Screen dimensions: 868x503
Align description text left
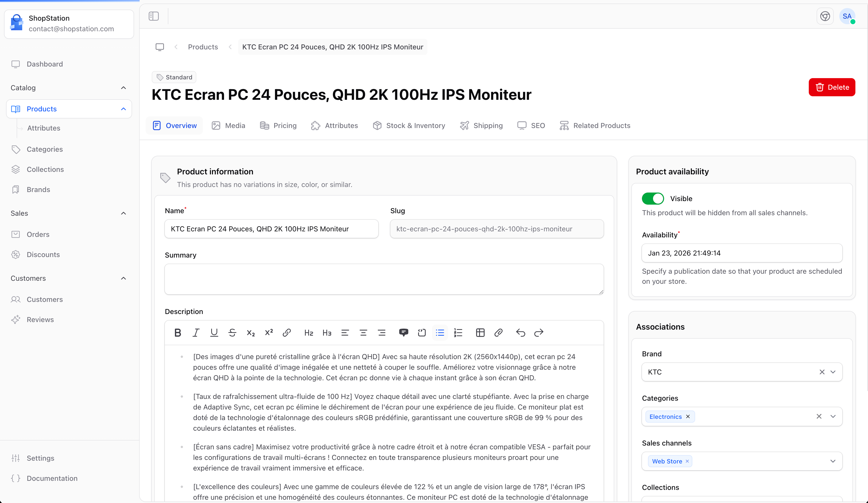point(345,332)
